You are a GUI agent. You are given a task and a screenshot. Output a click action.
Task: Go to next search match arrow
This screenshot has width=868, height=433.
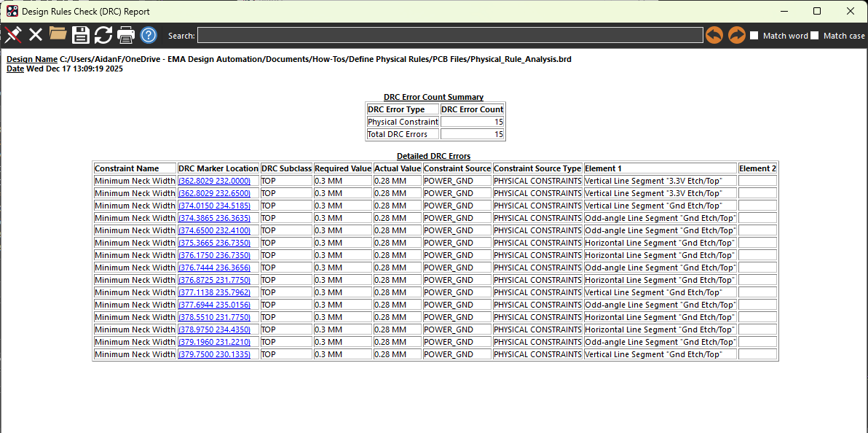click(x=737, y=35)
